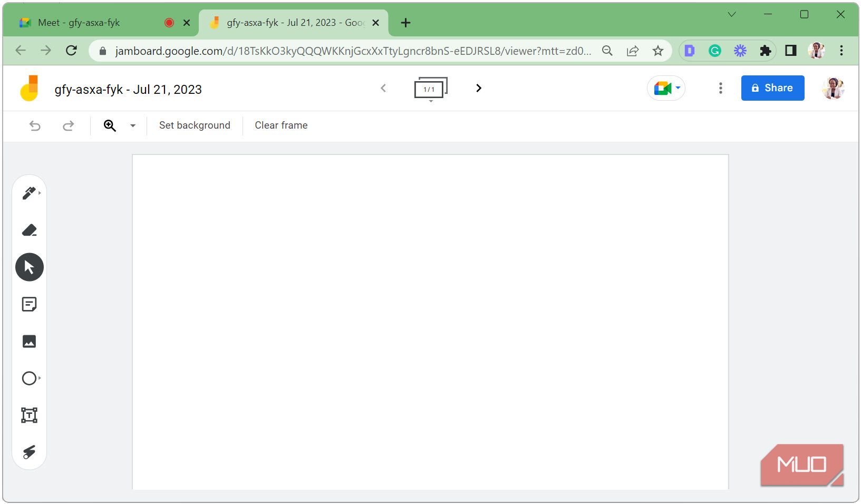Activate the Laser pointer tool

tap(29, 451)
